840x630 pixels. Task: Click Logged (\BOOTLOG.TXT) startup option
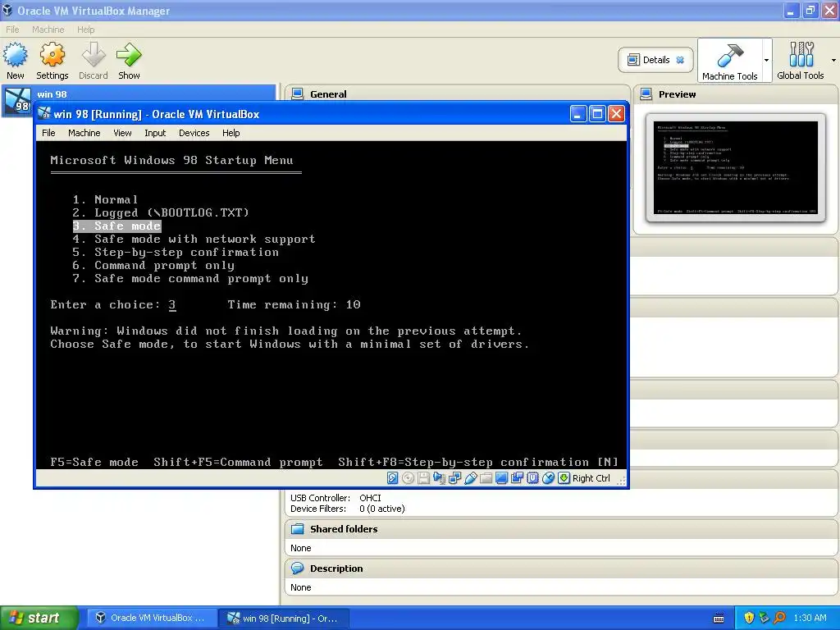tap(161, 212)
